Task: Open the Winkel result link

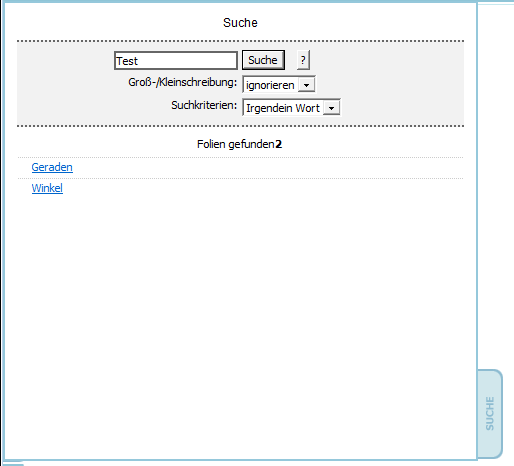Action: click(x=47, y=188)
